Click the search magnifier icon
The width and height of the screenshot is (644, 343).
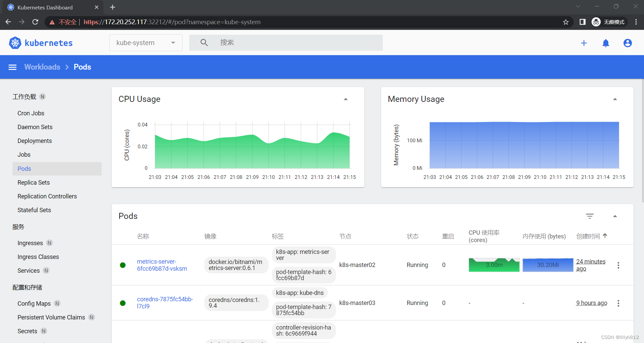click(x=204, y=43)
